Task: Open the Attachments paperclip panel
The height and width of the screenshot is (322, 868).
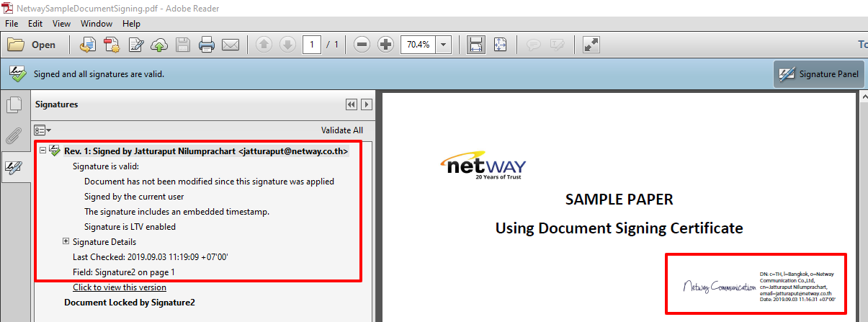Action: pyautogui.click(x=14, y=135)
